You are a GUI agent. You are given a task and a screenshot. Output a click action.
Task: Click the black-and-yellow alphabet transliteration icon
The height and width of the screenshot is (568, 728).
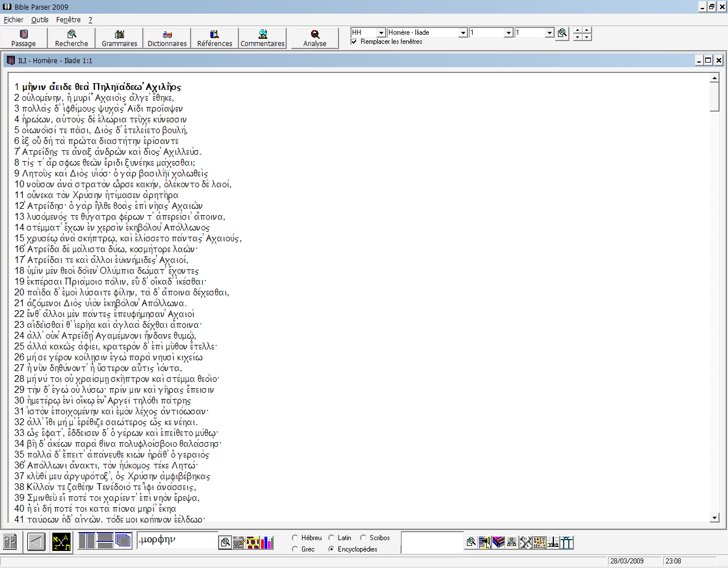(x=61, y=541)
